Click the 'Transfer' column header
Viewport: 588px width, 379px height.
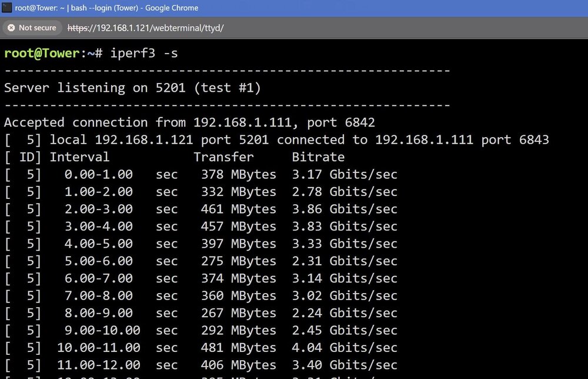click(x=223, y=157)
